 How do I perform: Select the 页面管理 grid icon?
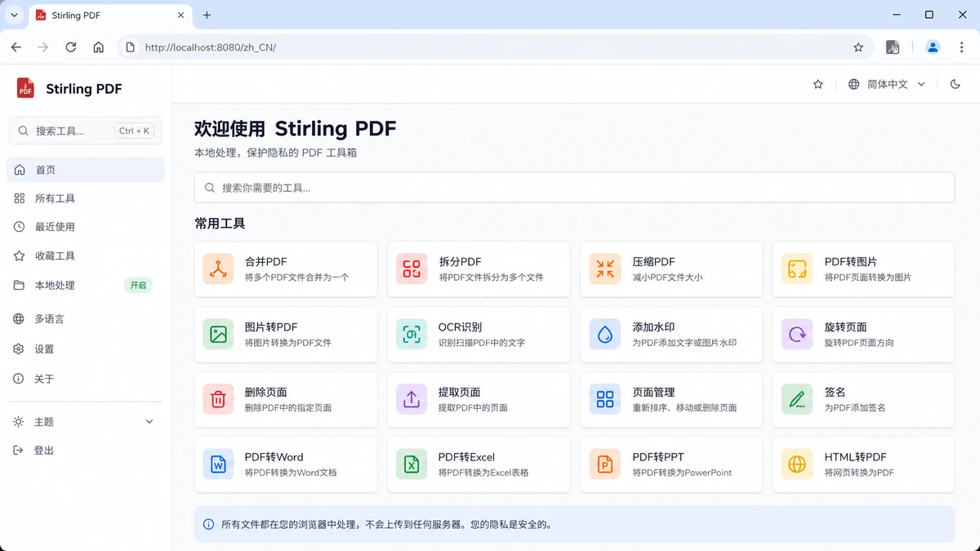[605, 399]
